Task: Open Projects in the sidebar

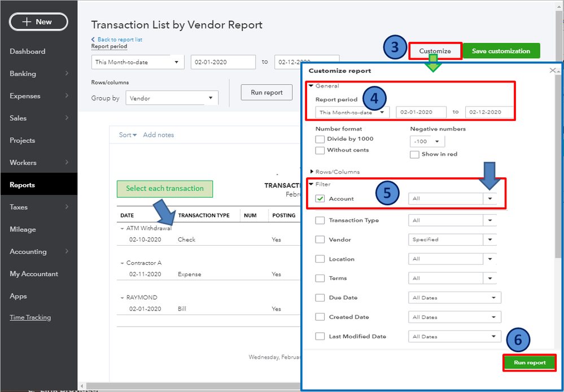Action: (23, 141)
